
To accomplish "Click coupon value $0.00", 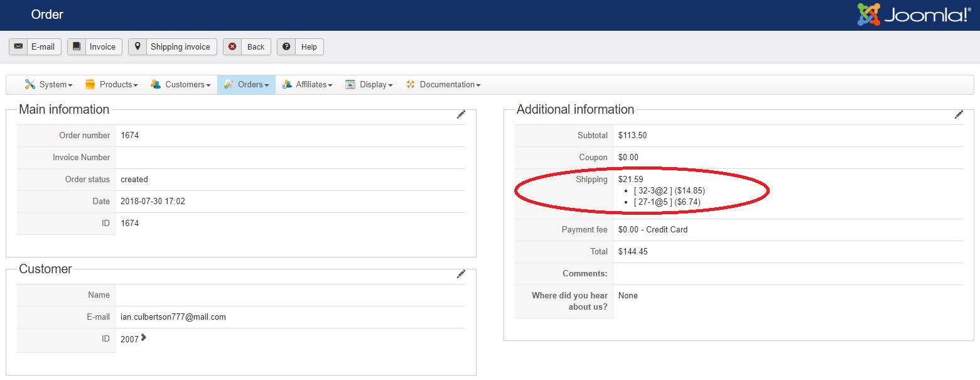I will click(x=628, y=157).
